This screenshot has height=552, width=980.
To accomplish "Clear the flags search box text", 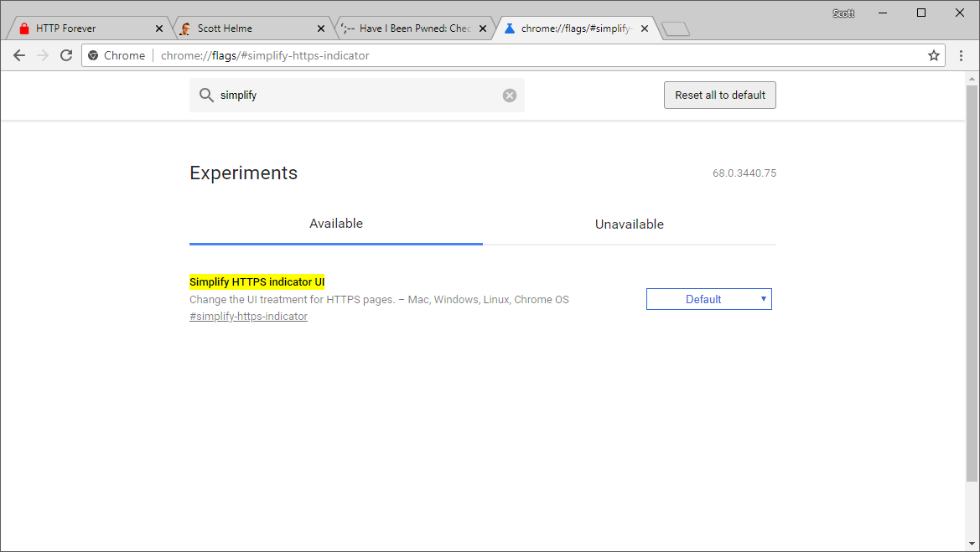I will click(510, 95).
